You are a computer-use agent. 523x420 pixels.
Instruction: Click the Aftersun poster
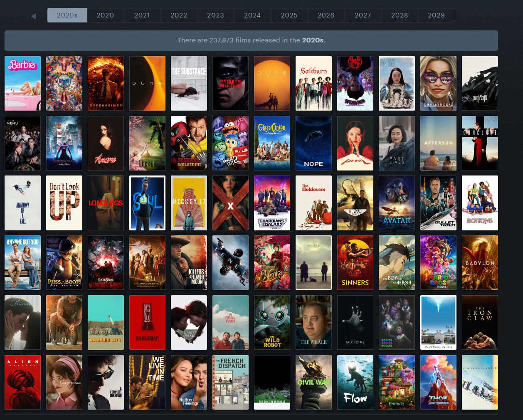tap(439, 143)
